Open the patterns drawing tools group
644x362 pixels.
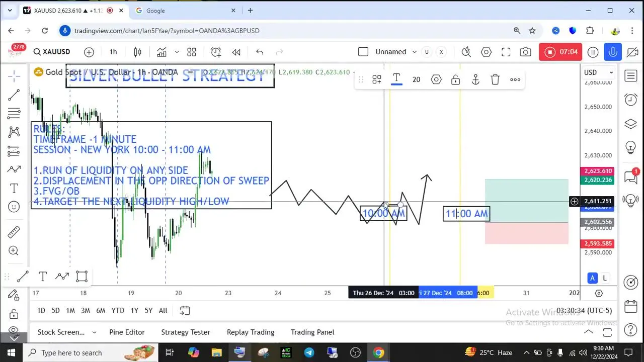click(14, 132)
